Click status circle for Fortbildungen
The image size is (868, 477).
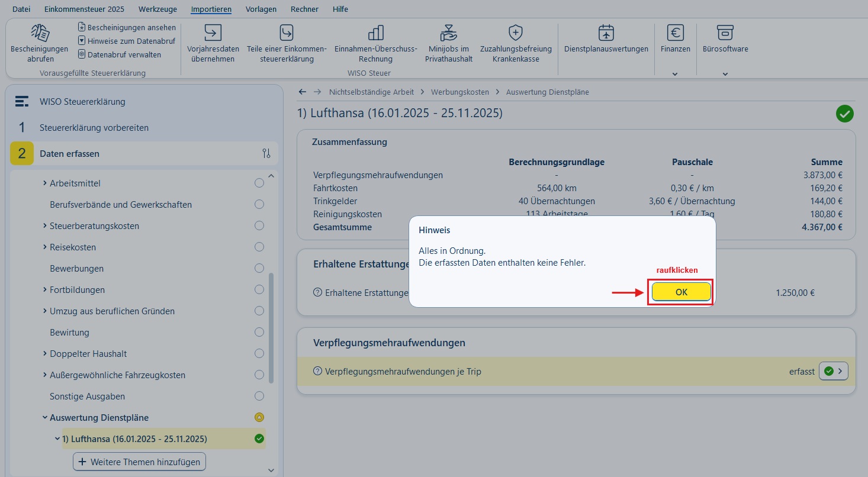pos(259,290)
